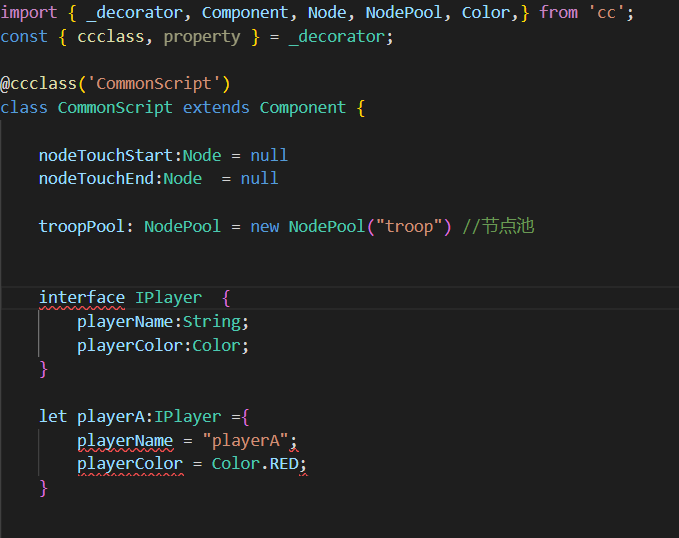Click 'null' on the nodeTouchEnd line

(259, 178)
